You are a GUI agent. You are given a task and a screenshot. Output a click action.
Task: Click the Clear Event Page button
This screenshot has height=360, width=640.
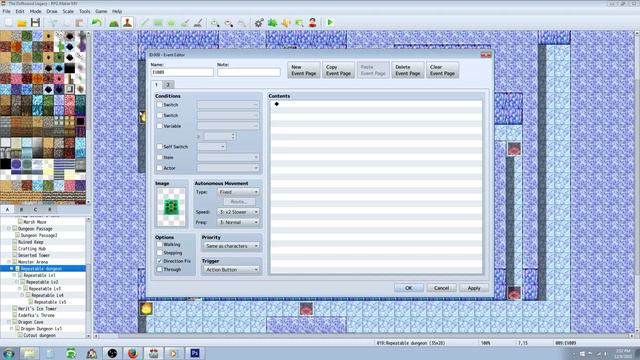tap(442, 70)
